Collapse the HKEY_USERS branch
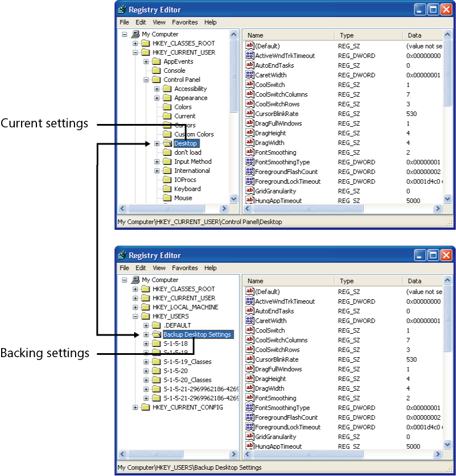The width and height of the screenshot is (456, 476). pos(135,316)
